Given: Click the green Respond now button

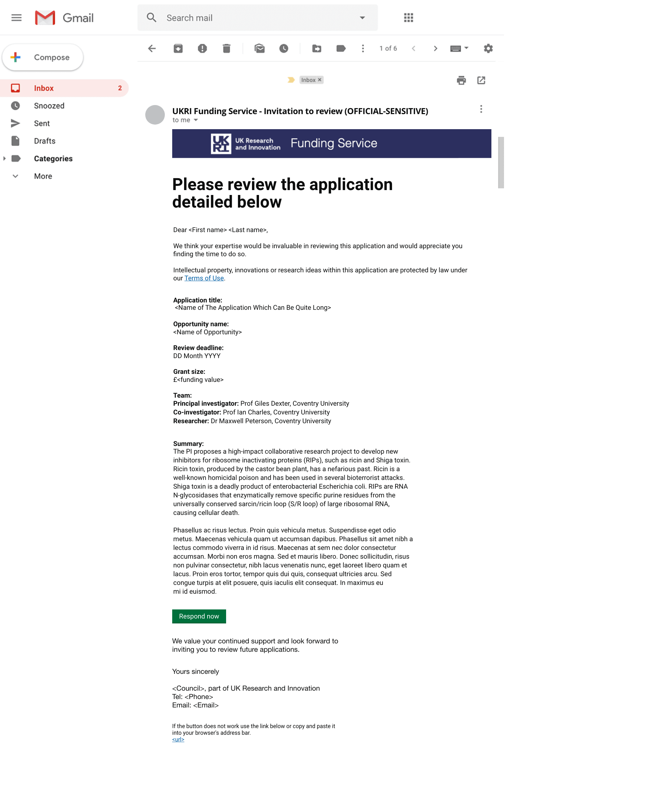Looking at the screenshot, I should click(199, 616).
